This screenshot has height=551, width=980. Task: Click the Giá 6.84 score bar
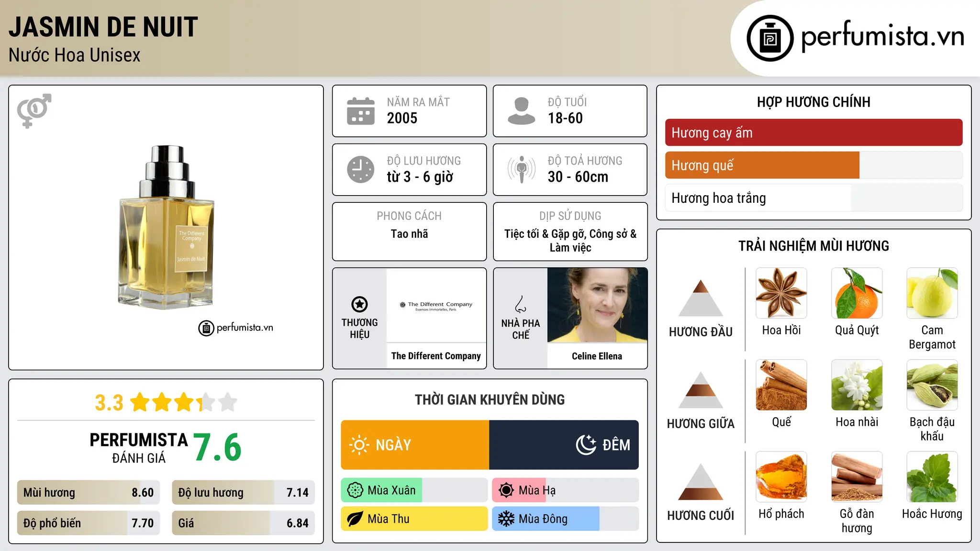(243, 523)
